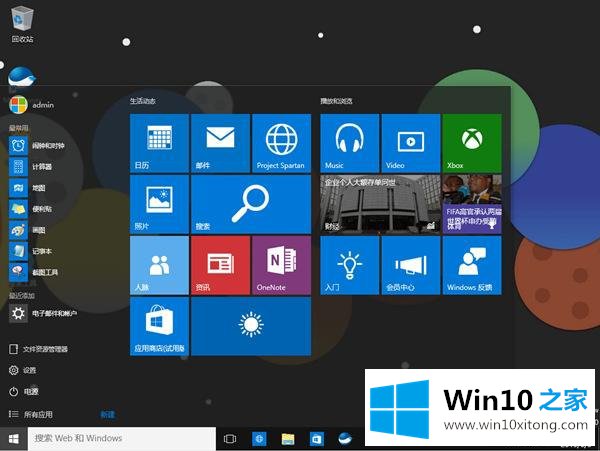Show All apps list in Start menu
This screenshot has height=451, width=600.
coord(31,414)
